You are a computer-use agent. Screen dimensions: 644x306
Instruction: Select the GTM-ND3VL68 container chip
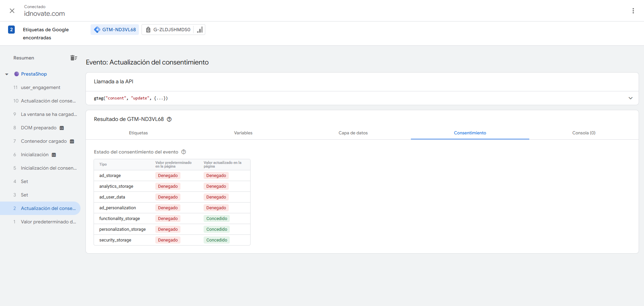pos(115,30)
